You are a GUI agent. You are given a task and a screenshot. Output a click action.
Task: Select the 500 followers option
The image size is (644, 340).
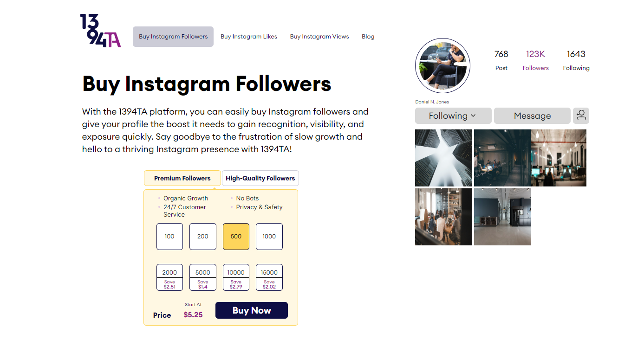click(x=236, y=237)
